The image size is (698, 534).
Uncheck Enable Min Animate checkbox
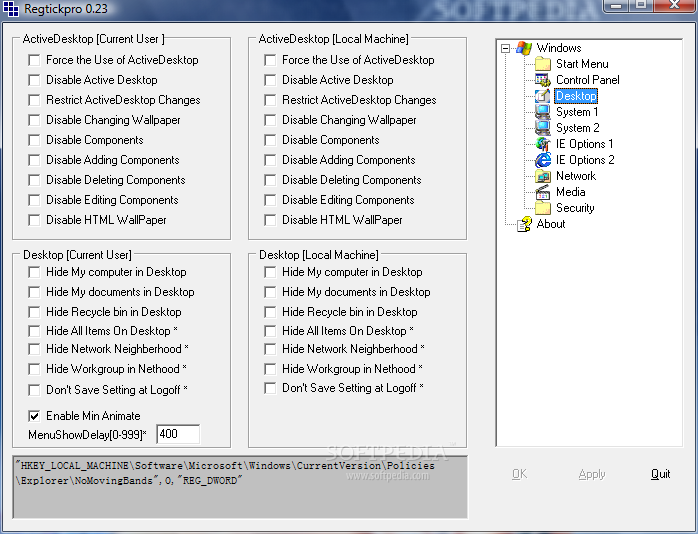(x=34, y=416)
